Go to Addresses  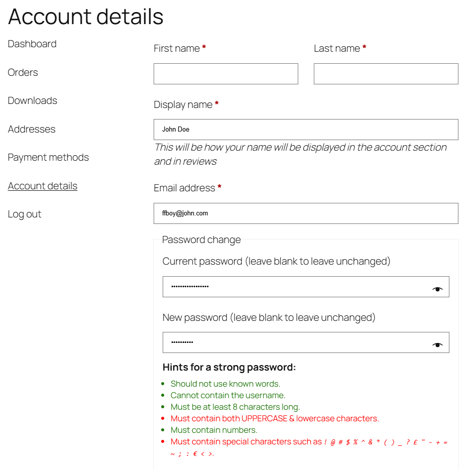tap(31, 129)
